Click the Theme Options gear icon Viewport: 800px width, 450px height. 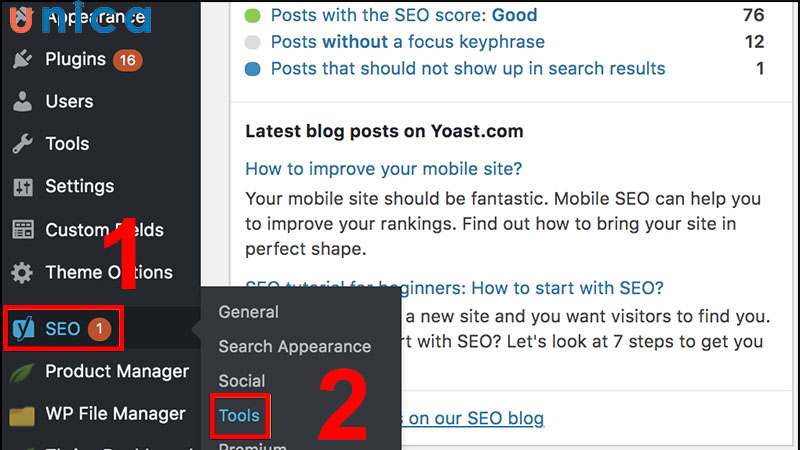click(x=22, y=273)
